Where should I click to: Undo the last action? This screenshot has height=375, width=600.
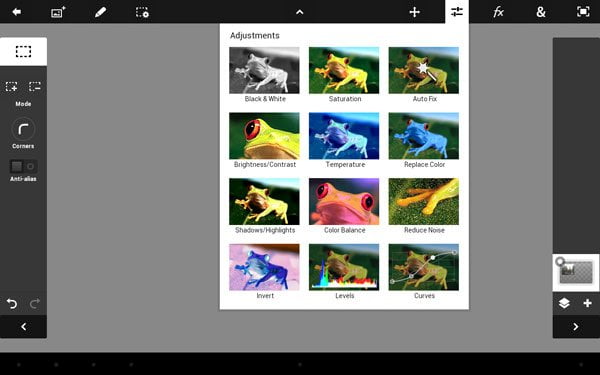click(x=12, y=304)
